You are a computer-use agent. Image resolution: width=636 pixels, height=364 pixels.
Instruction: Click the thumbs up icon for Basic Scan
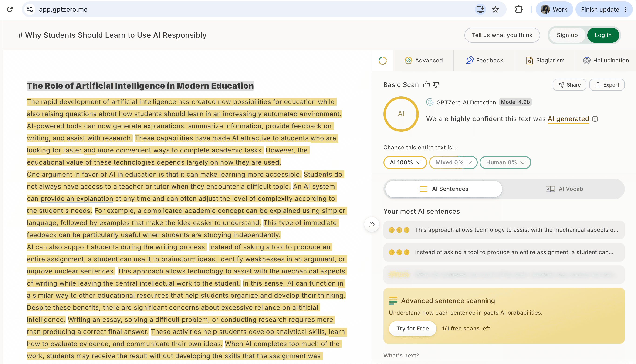pyautogui.click(x=426, y=85)
